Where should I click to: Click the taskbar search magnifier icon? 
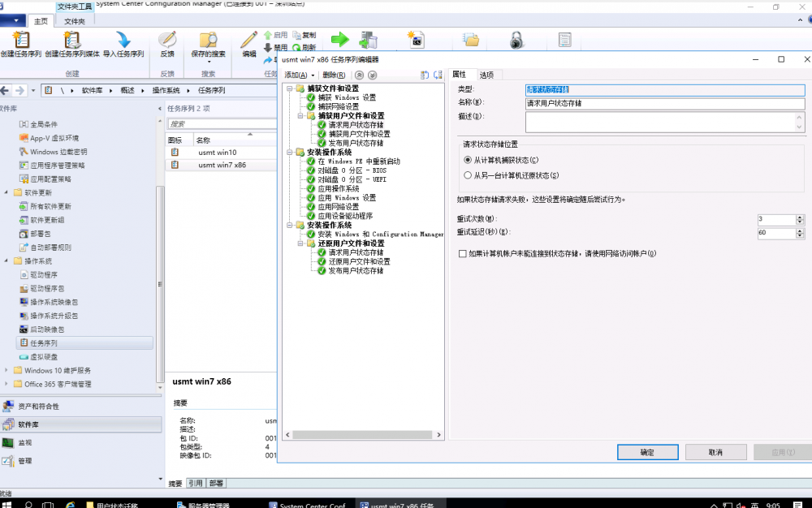tap(28, 505)
